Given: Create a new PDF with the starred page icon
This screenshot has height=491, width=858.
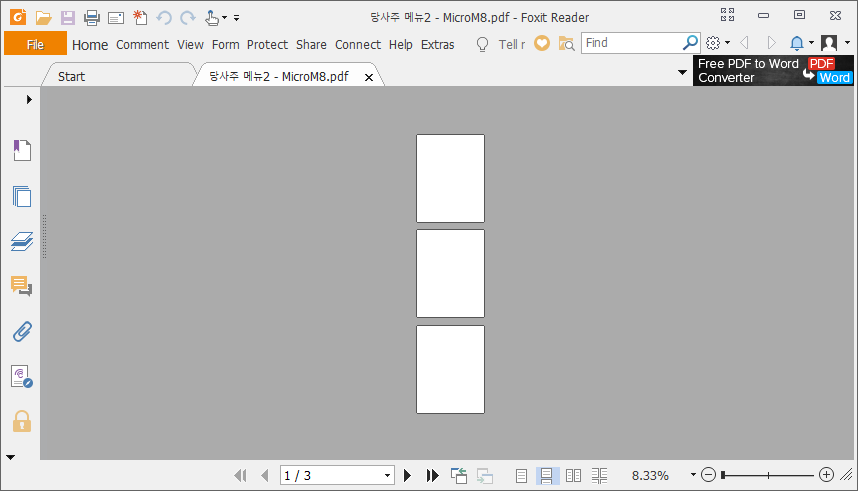Looking at the screenshot, I should pos(140,18).
